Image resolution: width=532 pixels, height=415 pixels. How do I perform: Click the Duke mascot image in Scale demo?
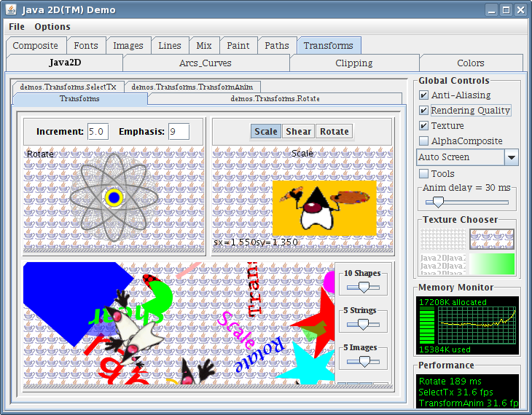(324, 207)
